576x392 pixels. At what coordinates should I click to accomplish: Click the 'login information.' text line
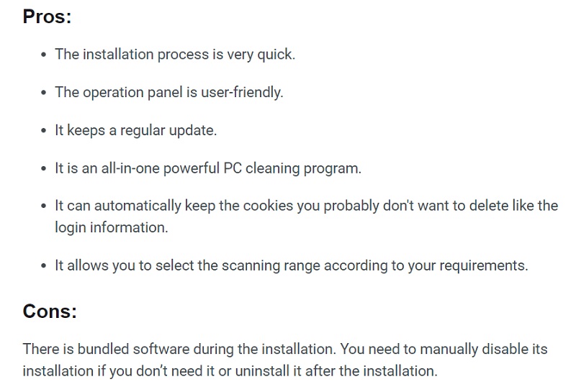111,227
